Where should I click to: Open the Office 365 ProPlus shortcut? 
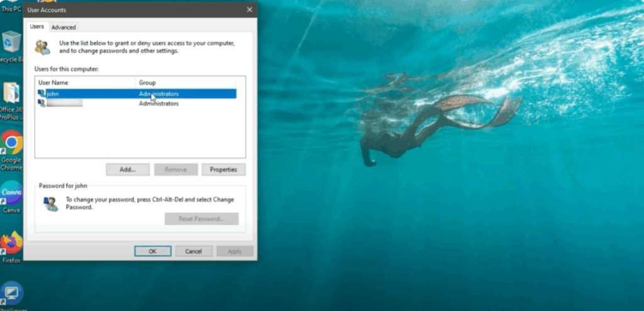click(x=11, y=94)
